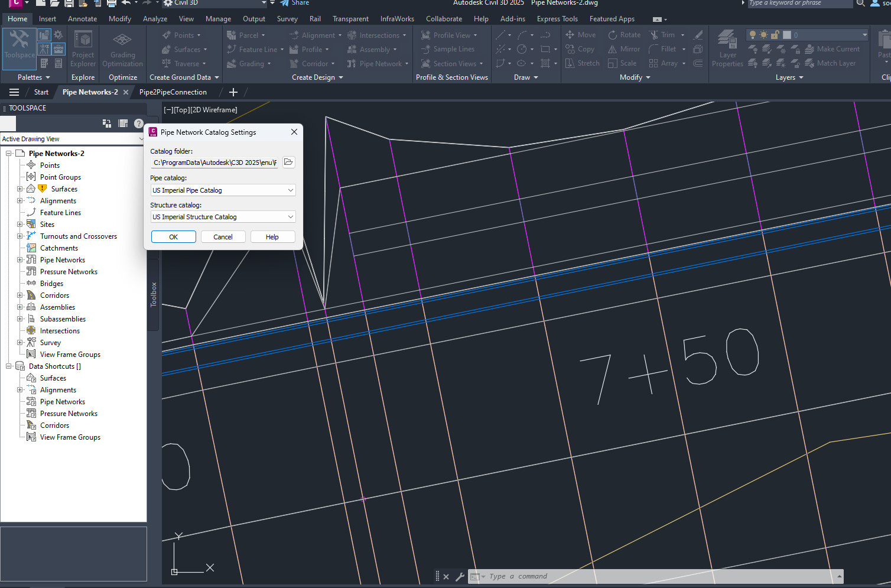This screenshot has height=588, width=891.
Task: Launch Grading Optimization from the ribbon
Action: 122,48
